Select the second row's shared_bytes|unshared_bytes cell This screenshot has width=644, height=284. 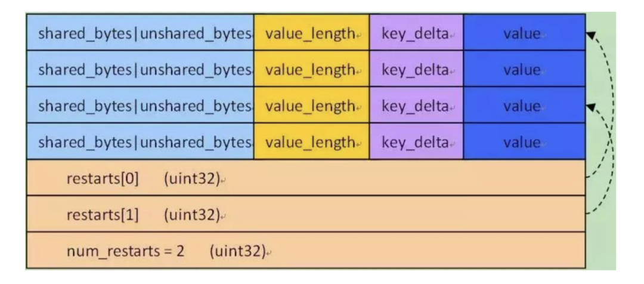140,69
